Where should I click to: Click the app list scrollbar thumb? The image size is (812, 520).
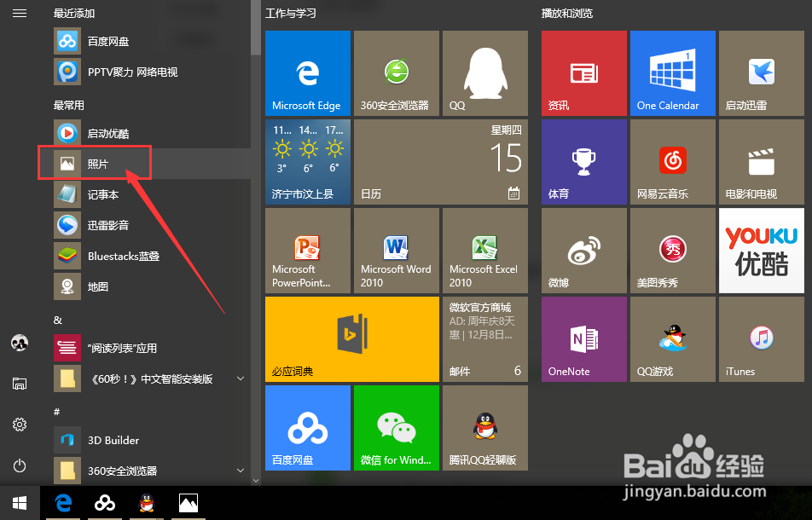click(x=256, y=28)
